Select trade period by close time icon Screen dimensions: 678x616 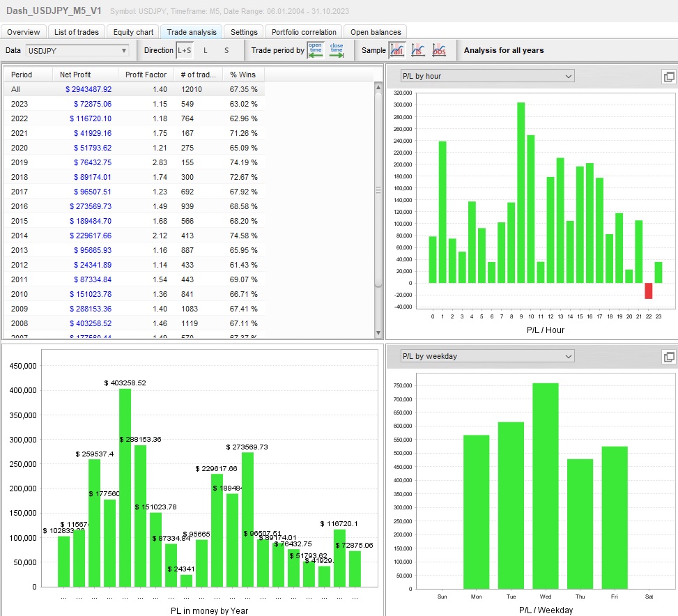(337, 50)
